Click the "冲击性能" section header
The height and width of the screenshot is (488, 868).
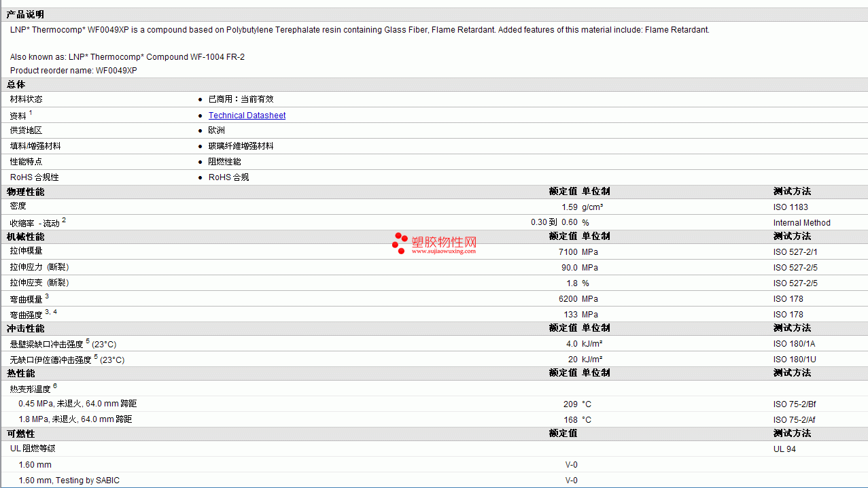25,328
